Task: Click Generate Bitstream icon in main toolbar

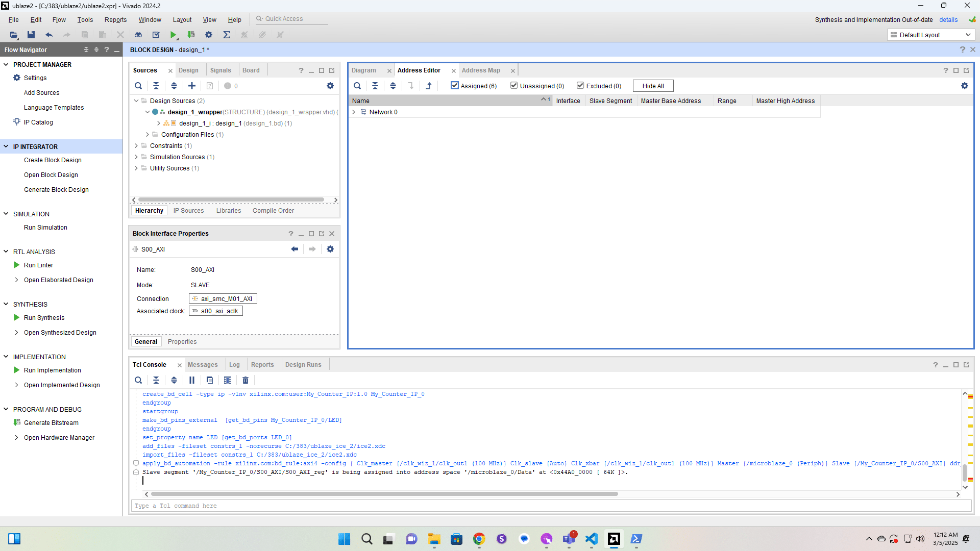Action: coord(191,35)
